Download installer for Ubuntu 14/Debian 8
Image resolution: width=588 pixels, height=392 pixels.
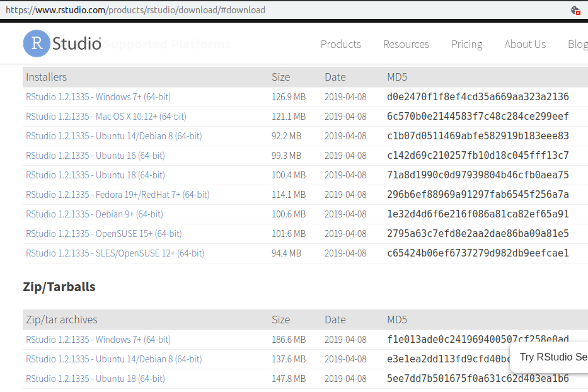pos(113,136)
